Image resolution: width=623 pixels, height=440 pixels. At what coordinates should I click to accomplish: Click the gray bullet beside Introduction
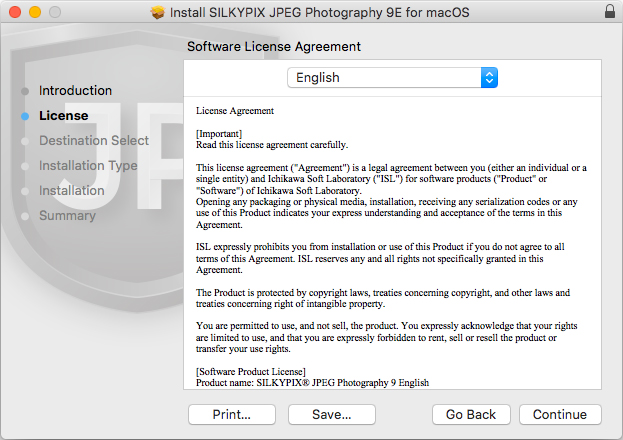pos(25,91)
